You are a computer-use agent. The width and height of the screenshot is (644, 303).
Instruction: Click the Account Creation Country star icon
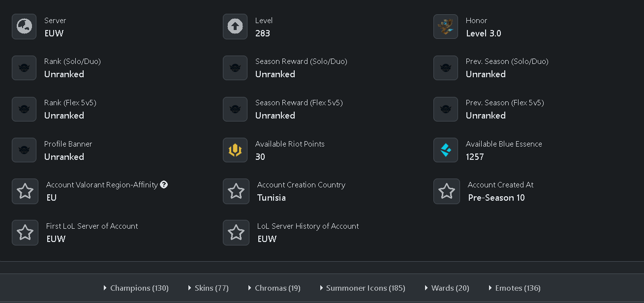pyautogui.click(x=236, y=191)
